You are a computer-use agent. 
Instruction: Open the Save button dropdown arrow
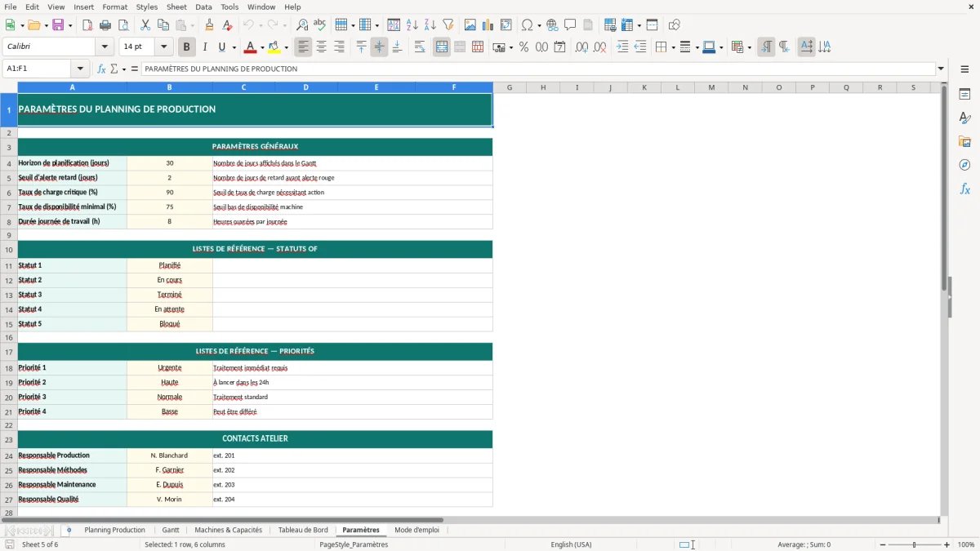coord(70,25)
